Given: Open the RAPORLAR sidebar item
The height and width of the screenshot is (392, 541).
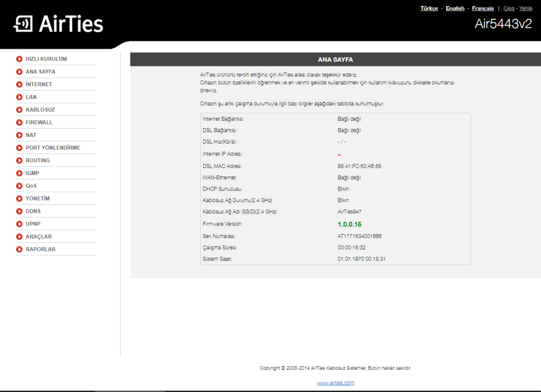Looking at the screenshot, I should (40, 249).
